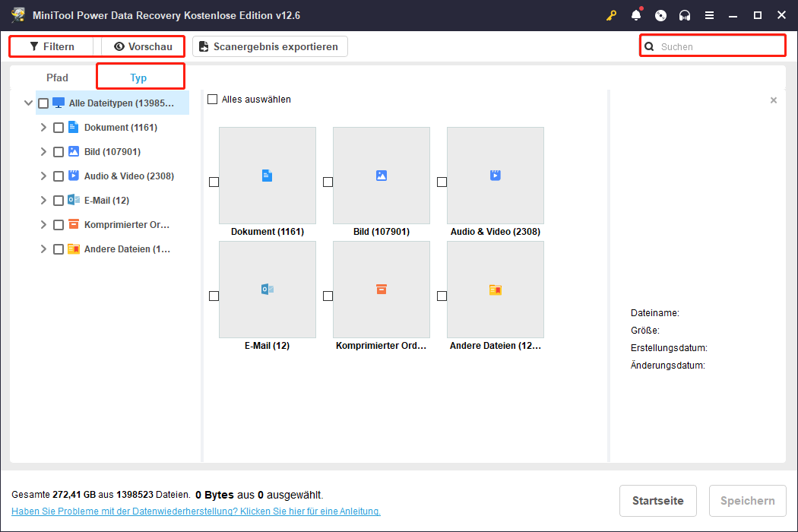The image size is (798, 532).
Task: Expand the Komprimierter Ordner tree node
Action: click(x=43, y=225)
